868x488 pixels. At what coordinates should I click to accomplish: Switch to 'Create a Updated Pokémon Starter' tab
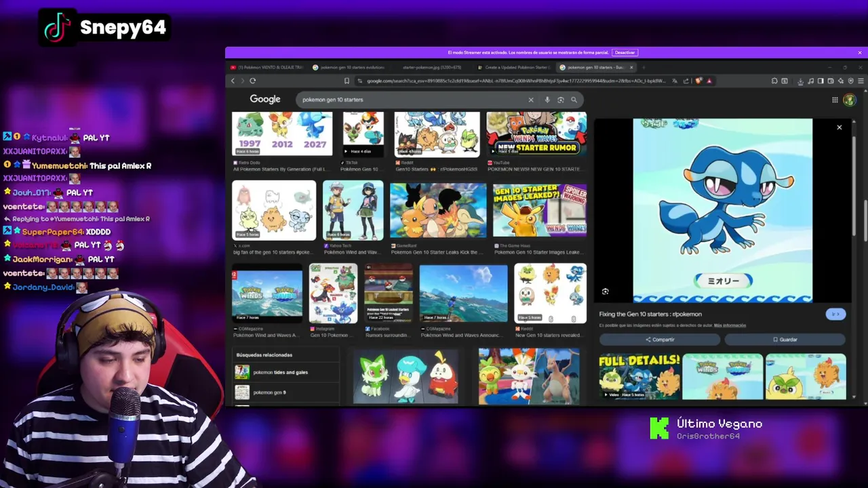(x=513, y=67)
